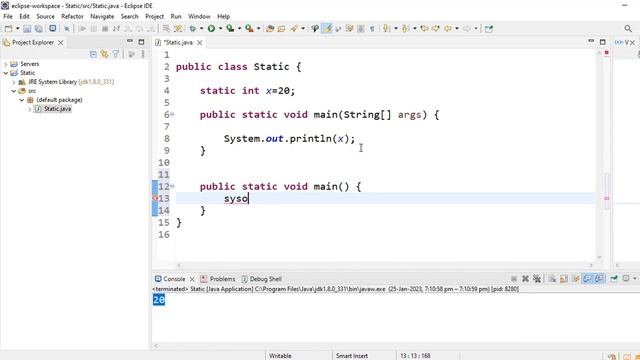Viewport: 640px width, 360px height.
Task: Open the External Tools dropdown arrow
Action: coord(258,29)
